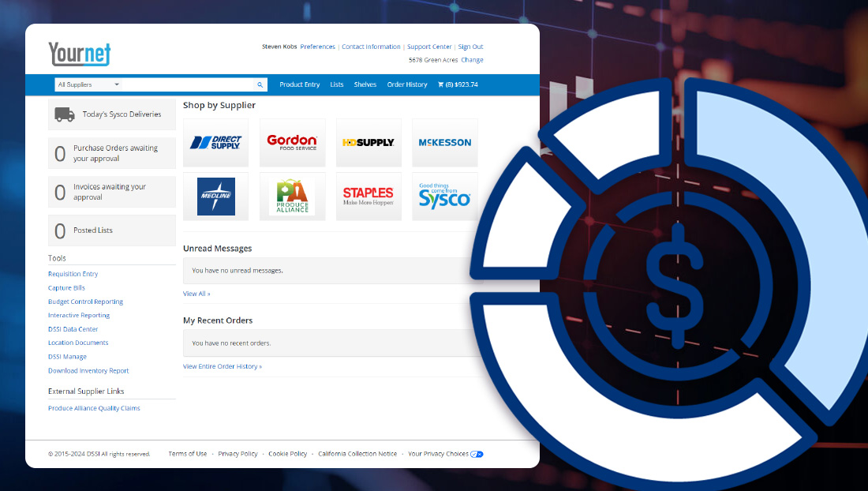Open Today's Sysco Deliveries
868x491 pixels.
pyautogui.click(x=112, y=114)
